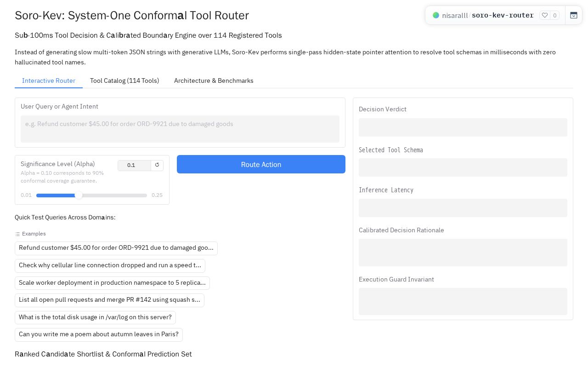Screen dimensions: 588x368
Task: Click the Alpha = 0.10 coverage description
Action: coord(62,177)
